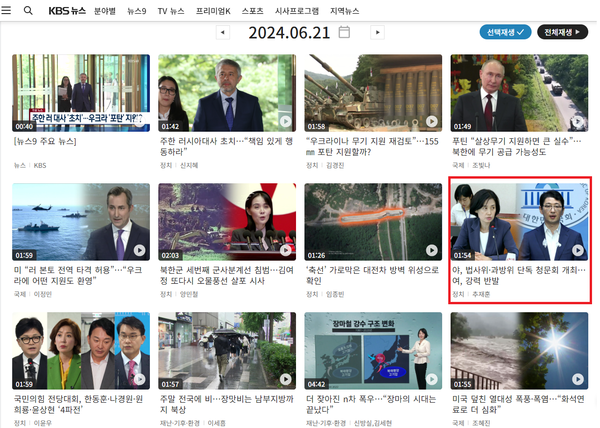Screen dimensions: 600x428
Task: Open the 지역뉴스 menu
Action: (x=344, y=11)
